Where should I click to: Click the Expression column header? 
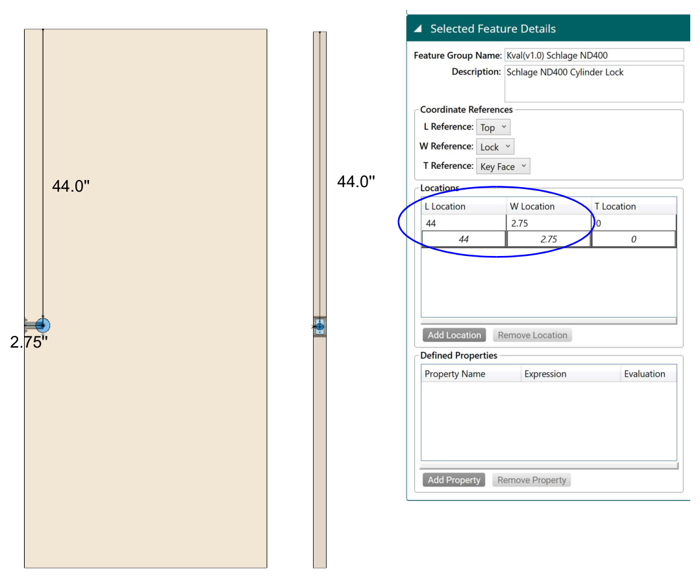571,374
